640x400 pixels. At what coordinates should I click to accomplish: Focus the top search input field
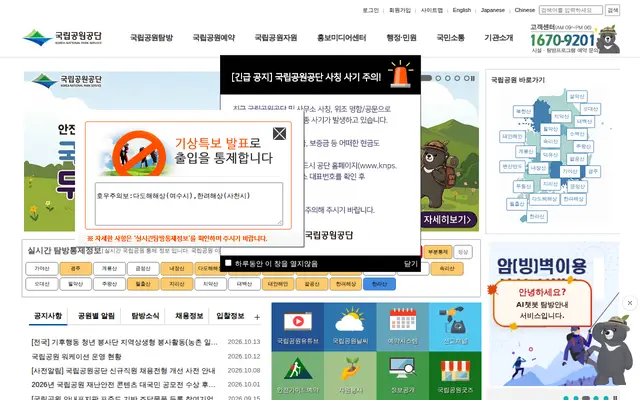point(571,10)
